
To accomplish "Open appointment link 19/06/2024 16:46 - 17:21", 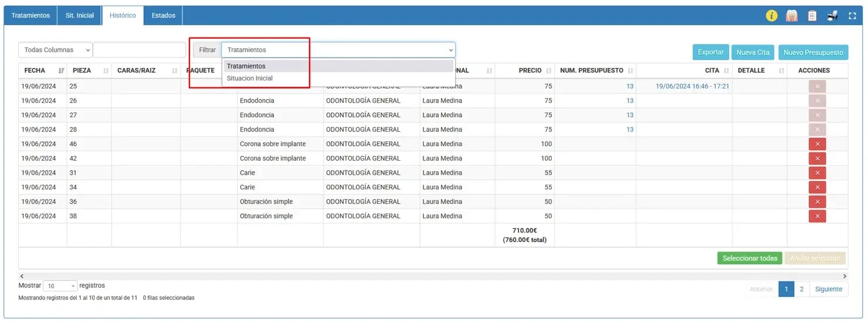I will point(692,86).
